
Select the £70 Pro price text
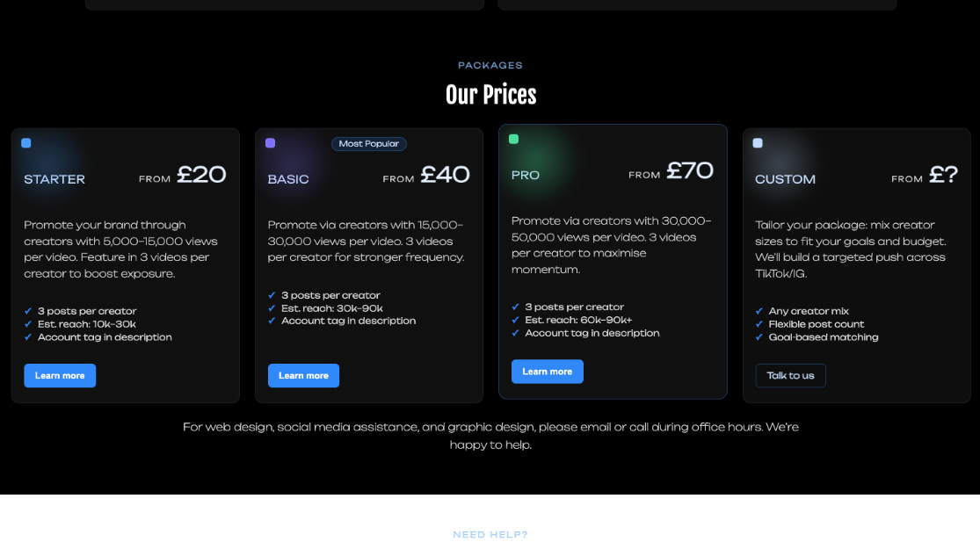(x=690, y=170)
